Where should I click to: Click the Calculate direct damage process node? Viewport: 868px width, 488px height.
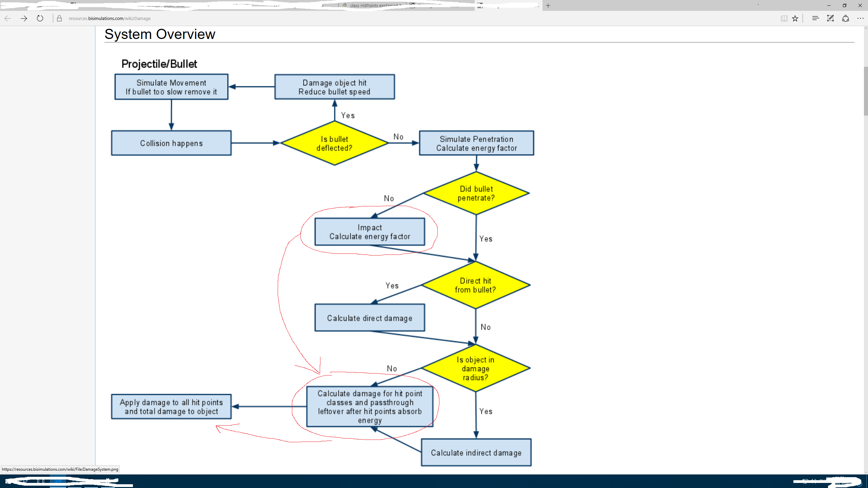pyautogui.click(x=369, y=318)
